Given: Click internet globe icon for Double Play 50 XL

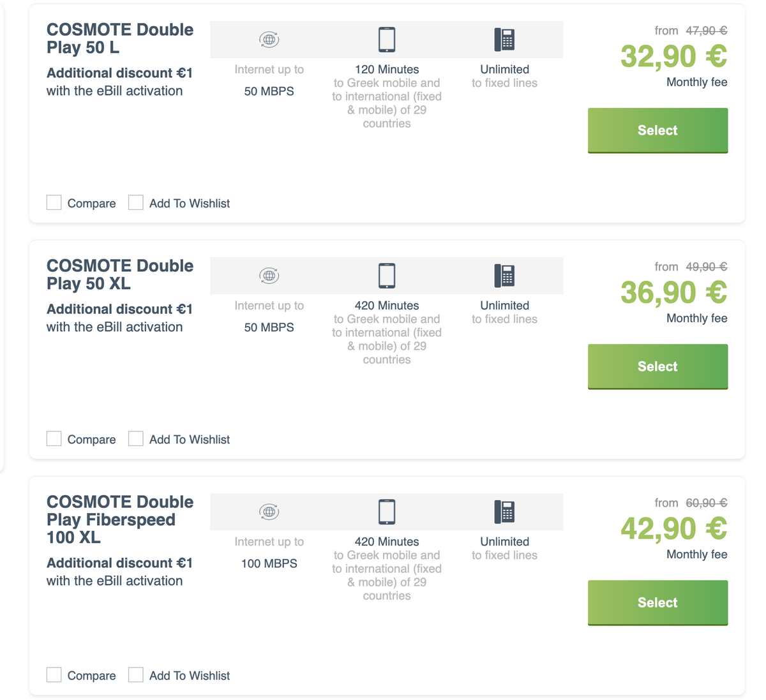Looking at the screenshot, I should point(269,276).
